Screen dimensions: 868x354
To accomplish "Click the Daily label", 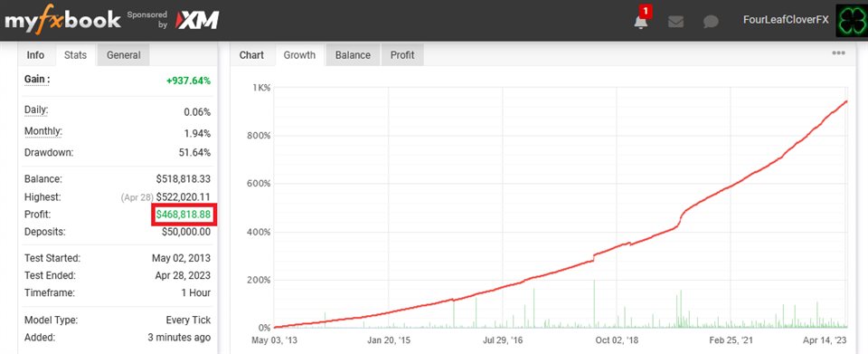I will 36,110.
